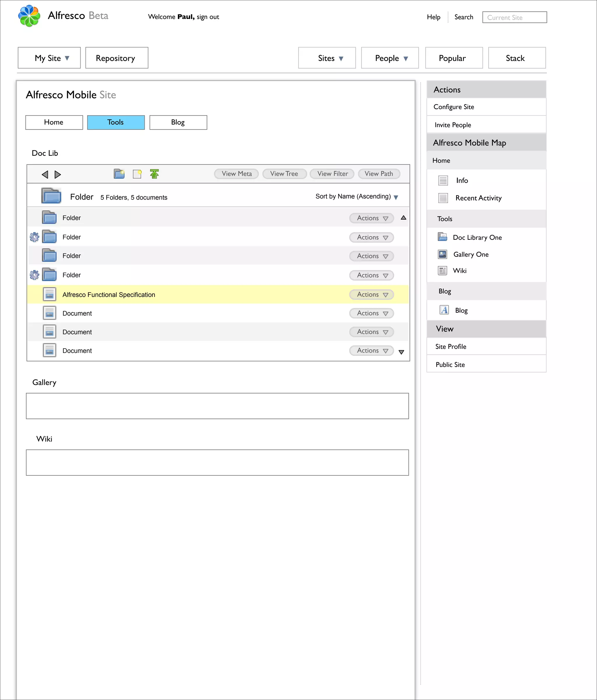Switch to the Home tab of Alfresco Mobile Site
This screenshot has height=700, width=597.
(54, 122)
